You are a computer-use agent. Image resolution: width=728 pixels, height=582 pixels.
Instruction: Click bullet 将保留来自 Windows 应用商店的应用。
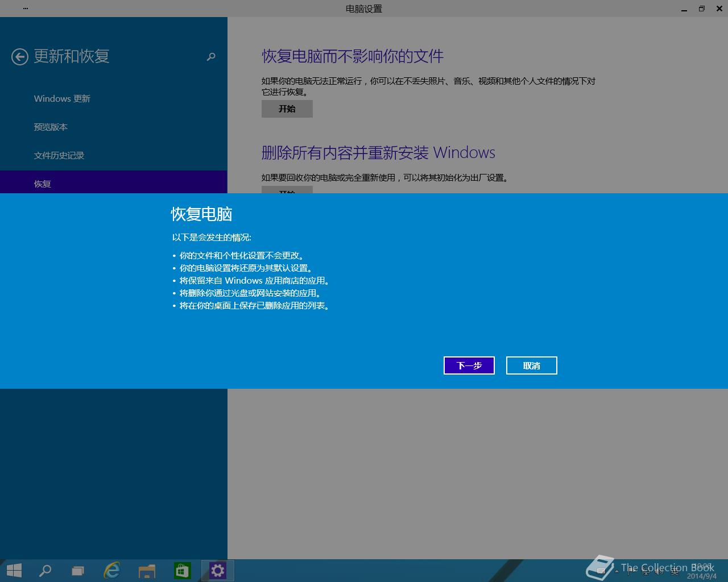click(x=255, y=281)
